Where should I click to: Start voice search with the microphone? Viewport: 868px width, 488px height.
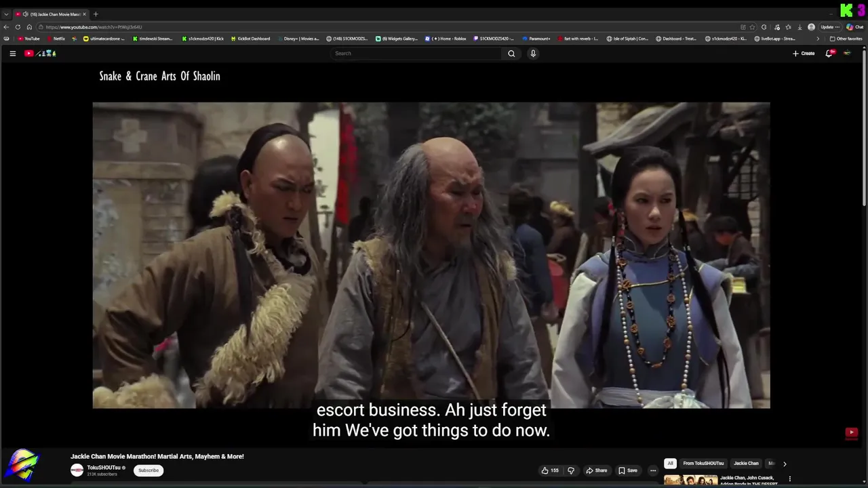coord(533,54)
